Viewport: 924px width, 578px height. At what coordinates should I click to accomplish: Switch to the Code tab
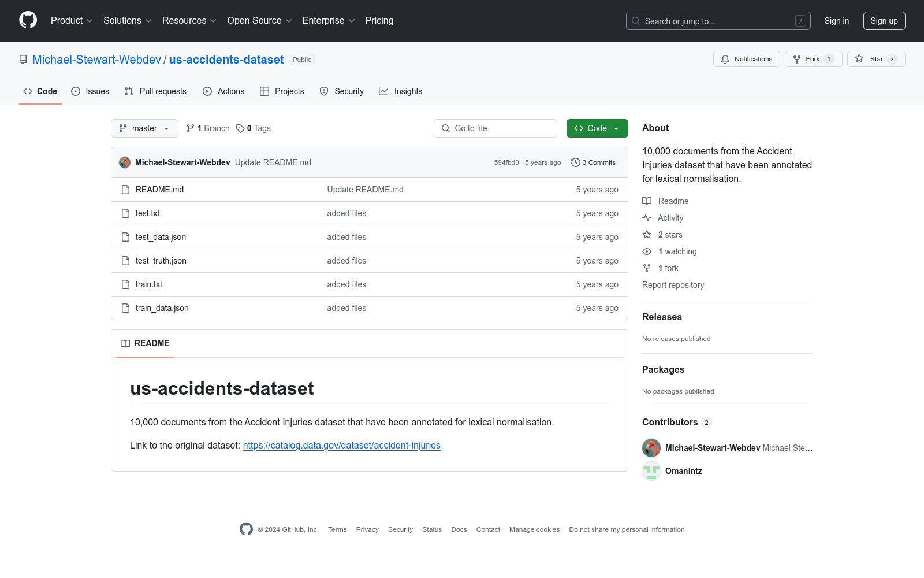click(40, 91)
